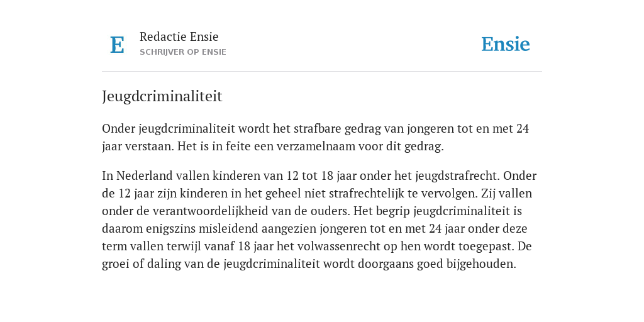Click the word 'verzamelnaam' in the first paragraph
644x322 pixels.
(x=315, y=147)
